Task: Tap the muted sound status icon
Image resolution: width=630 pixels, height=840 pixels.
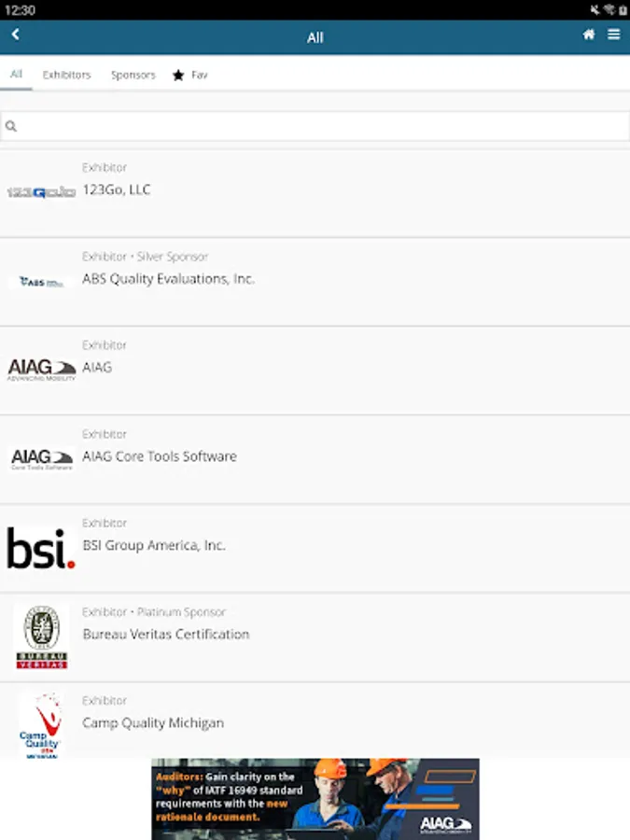Action: (x=595, y=9)
